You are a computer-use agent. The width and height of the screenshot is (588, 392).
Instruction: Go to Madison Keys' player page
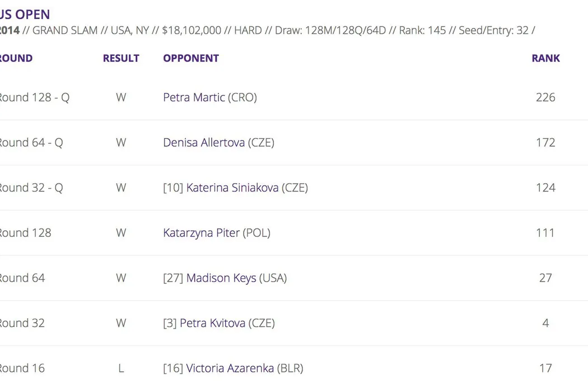(221, 278)
